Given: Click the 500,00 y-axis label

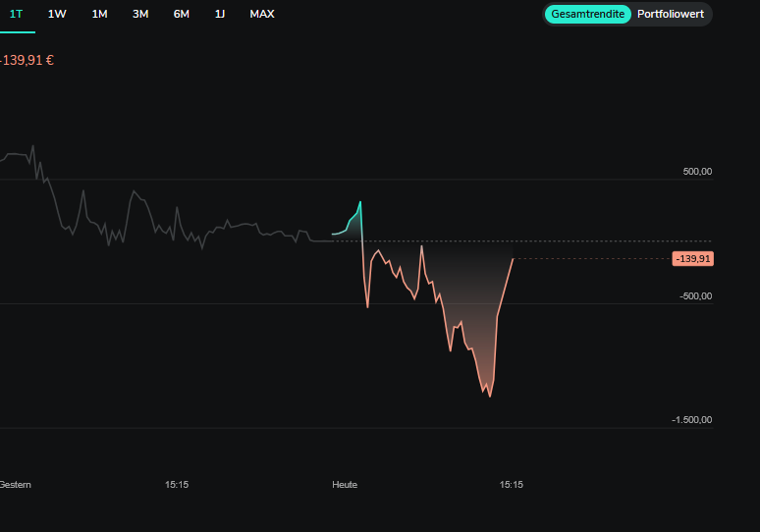Looking at the screenshot, I should 697,172.
